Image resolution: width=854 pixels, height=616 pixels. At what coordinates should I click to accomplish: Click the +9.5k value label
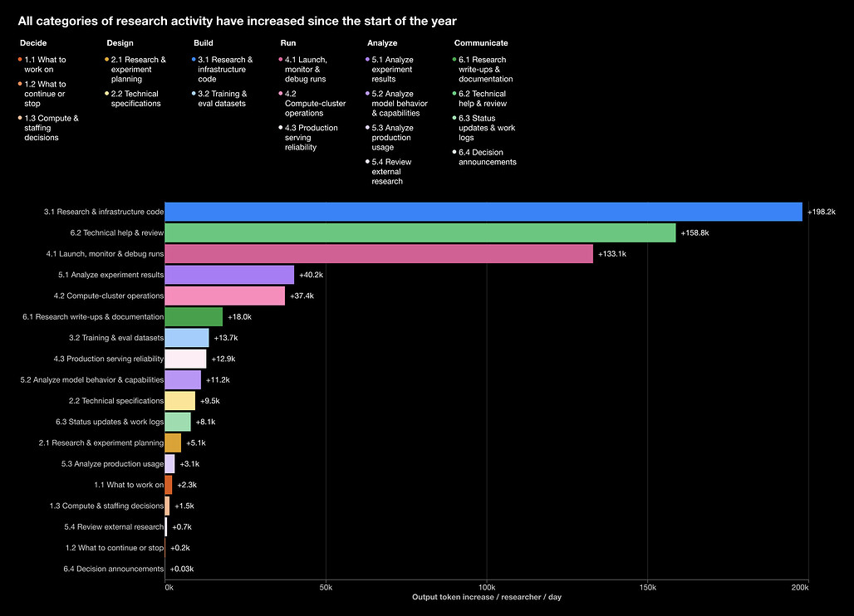210,401
